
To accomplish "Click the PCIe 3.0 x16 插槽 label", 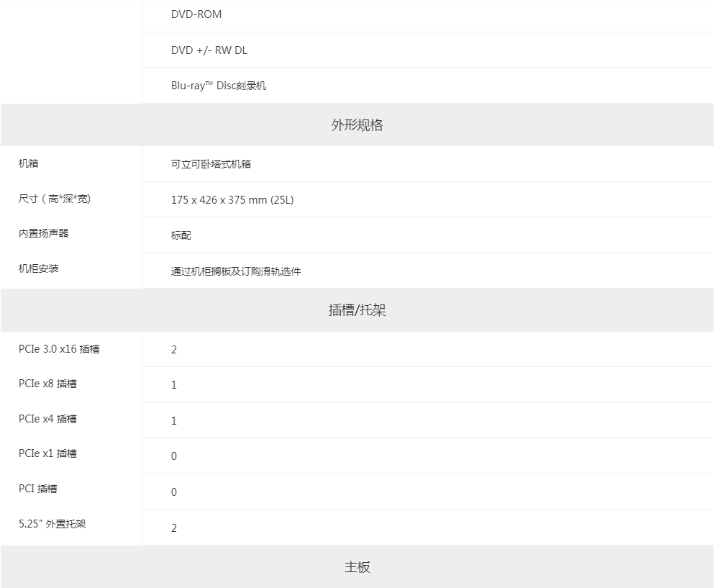I will pyautogui.click(x=59, y=349).
